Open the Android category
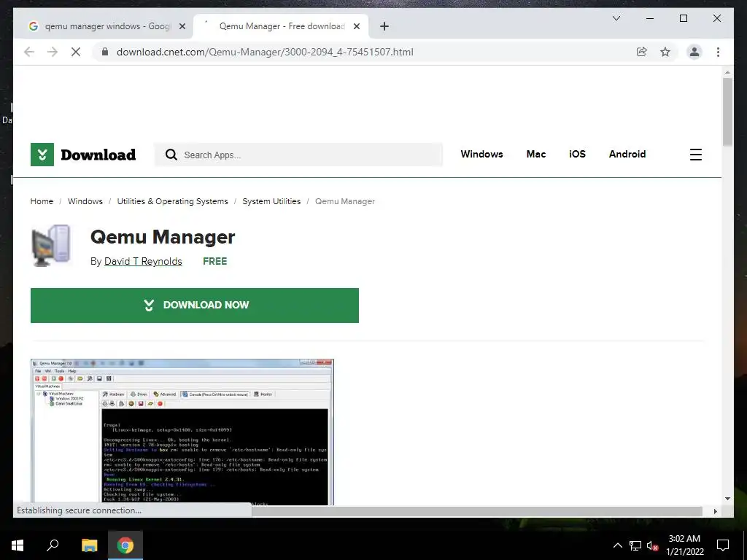The image size is (747, 560). pos(627,154)
